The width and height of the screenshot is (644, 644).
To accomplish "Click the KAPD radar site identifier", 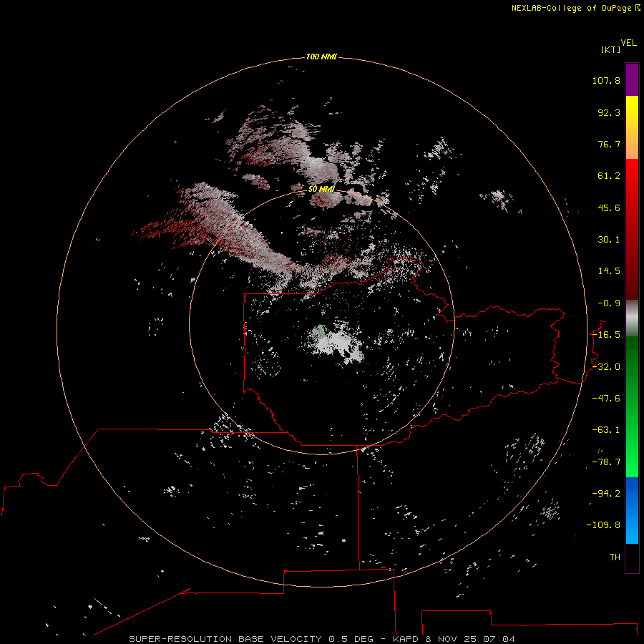I will tap(406, 639).
